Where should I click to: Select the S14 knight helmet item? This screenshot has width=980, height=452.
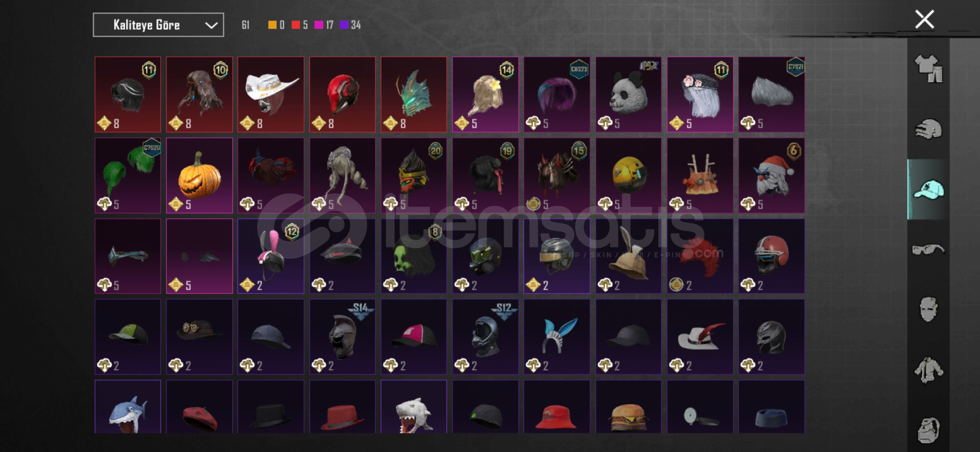tap(342, 337)
